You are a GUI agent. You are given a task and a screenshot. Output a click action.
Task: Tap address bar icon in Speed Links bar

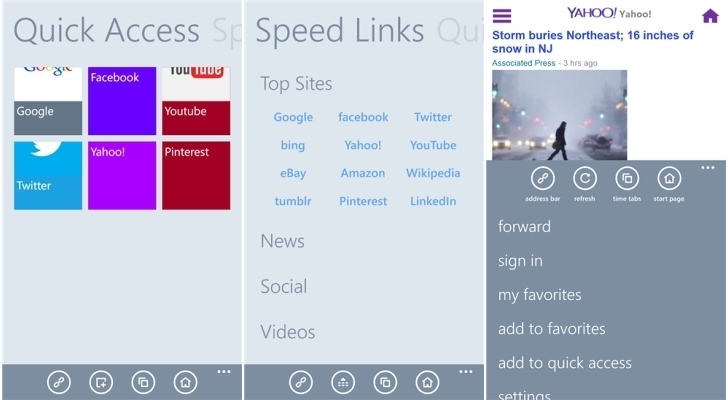click(x=301, y=382)
